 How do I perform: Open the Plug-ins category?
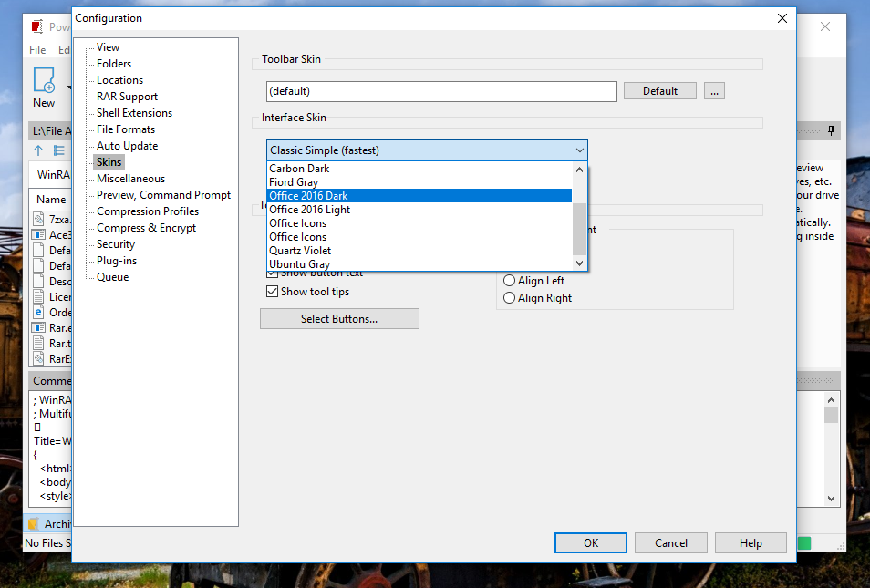click(x=117, y=261)
